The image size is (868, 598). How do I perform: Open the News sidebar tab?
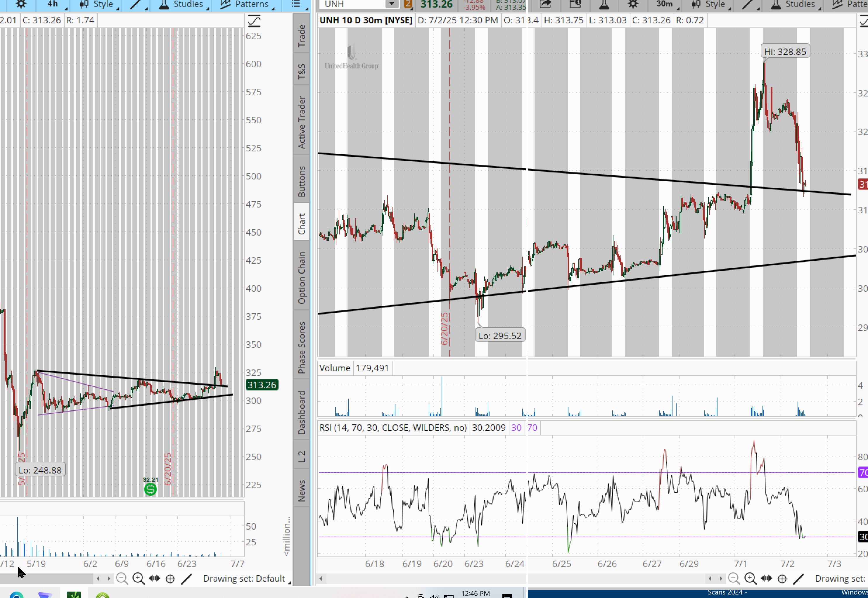coord(302,490)
